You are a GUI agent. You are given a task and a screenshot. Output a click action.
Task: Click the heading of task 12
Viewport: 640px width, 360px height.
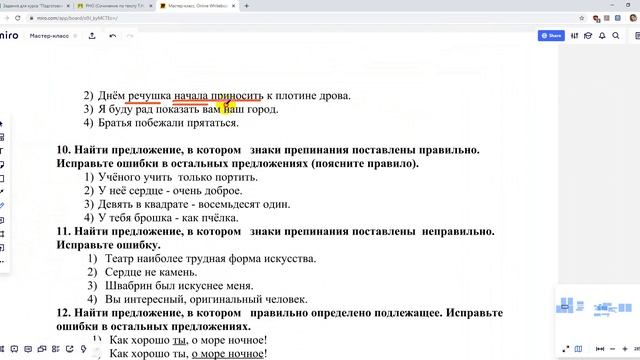click(x=280, y=320)
